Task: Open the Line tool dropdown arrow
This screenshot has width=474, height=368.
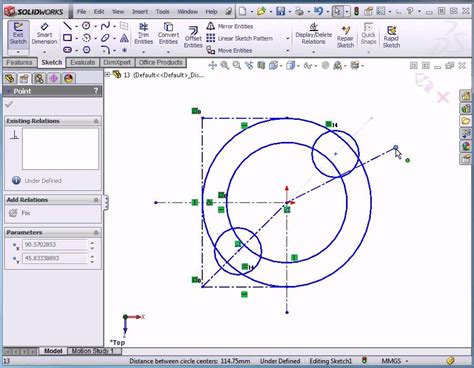Action: [x=76, y=26]
